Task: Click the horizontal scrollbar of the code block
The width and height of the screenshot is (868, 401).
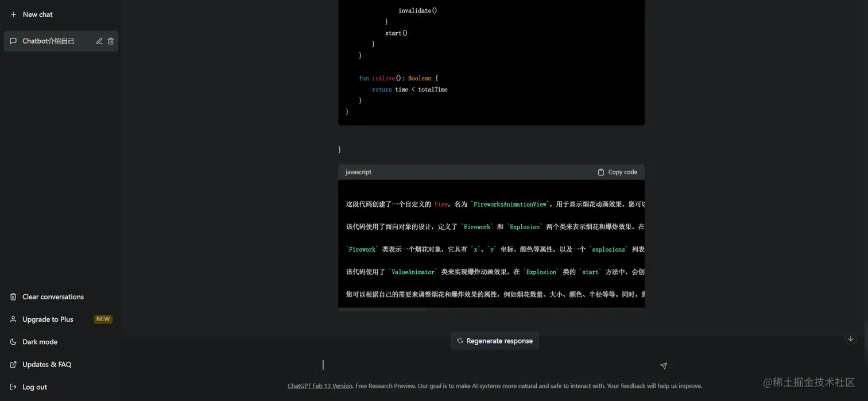Action: click(383, 309)
